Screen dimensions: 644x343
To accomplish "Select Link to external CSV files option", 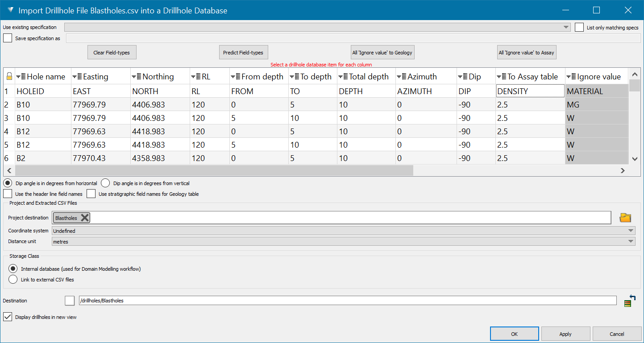I will point(13,280).
